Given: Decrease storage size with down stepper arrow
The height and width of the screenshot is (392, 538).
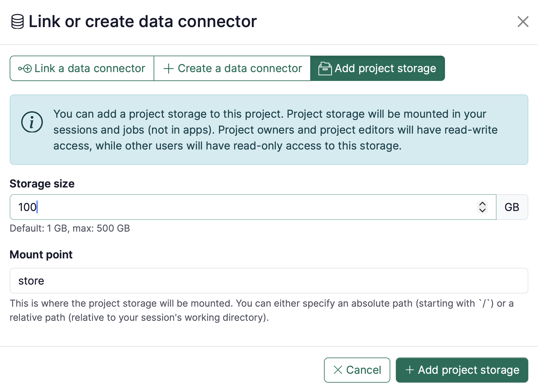Looking at the screenshot, I should [482, 210].
